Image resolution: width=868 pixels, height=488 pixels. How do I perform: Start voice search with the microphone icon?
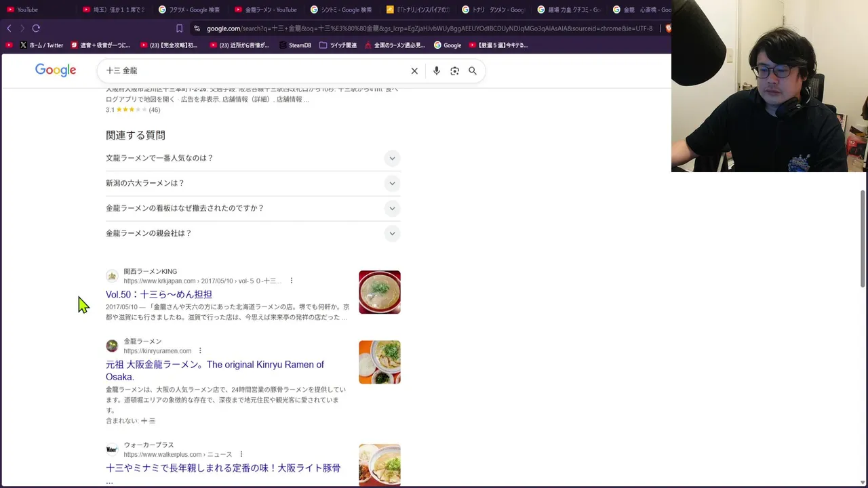coord(437,70)
